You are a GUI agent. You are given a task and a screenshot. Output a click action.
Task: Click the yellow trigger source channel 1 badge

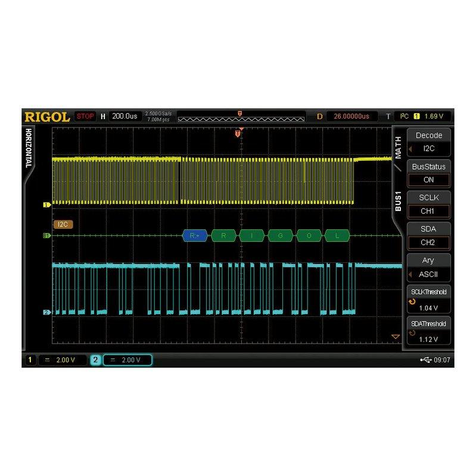coord(416,116)
